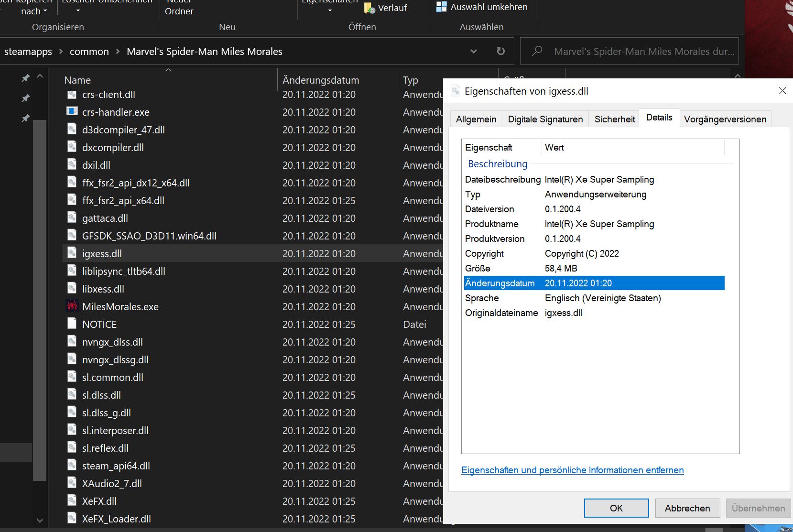Click the DLL icon beside dxil.dll
The height and width of the screenshot is (532, 793).
coord(72,164)
